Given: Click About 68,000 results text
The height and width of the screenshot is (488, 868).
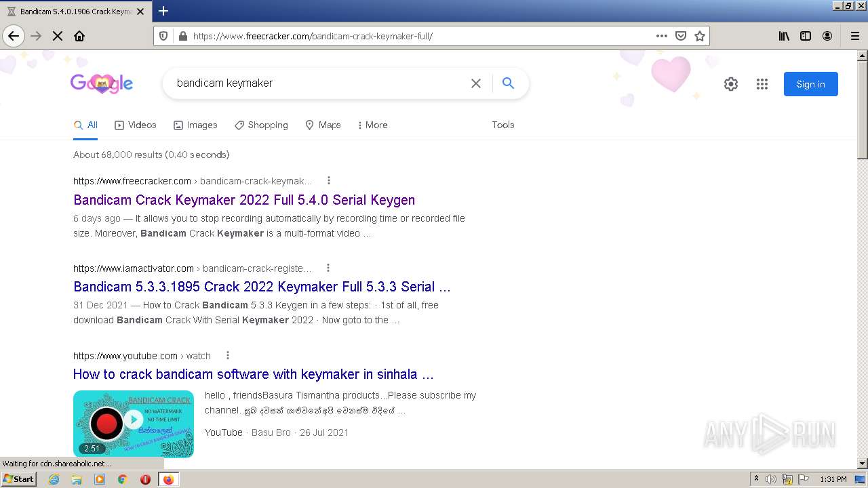Looking at the screenshot, I should 151,155.
